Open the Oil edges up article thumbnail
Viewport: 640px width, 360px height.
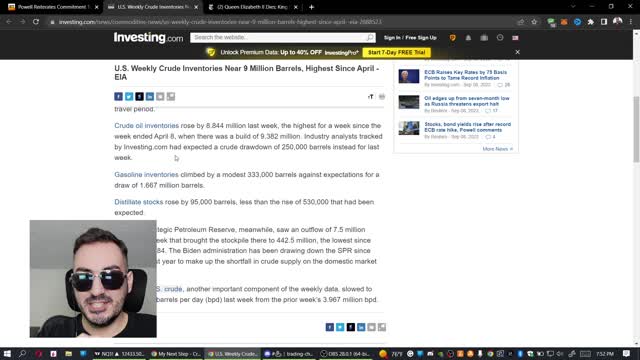(x=409, y=102)
